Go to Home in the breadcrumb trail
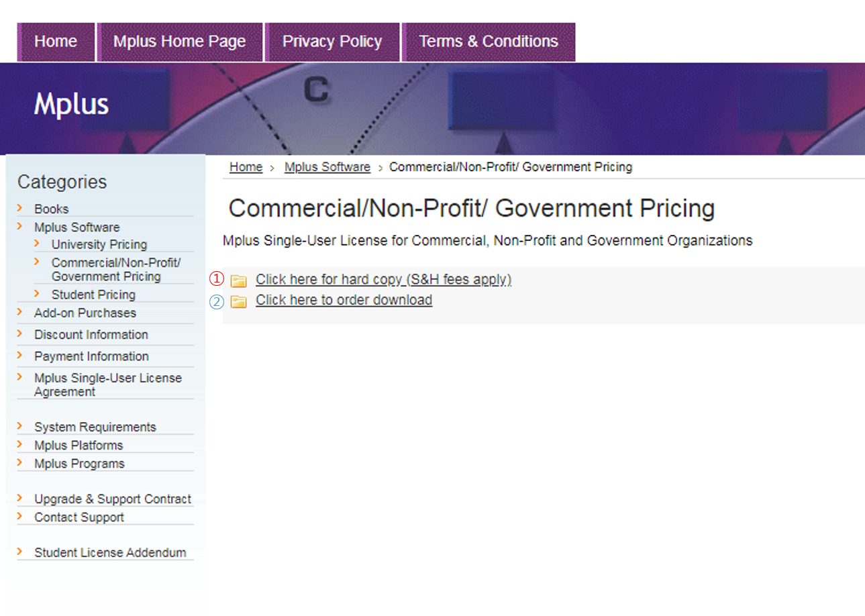This screenshot has width=865, height=616. pos(246,167)
